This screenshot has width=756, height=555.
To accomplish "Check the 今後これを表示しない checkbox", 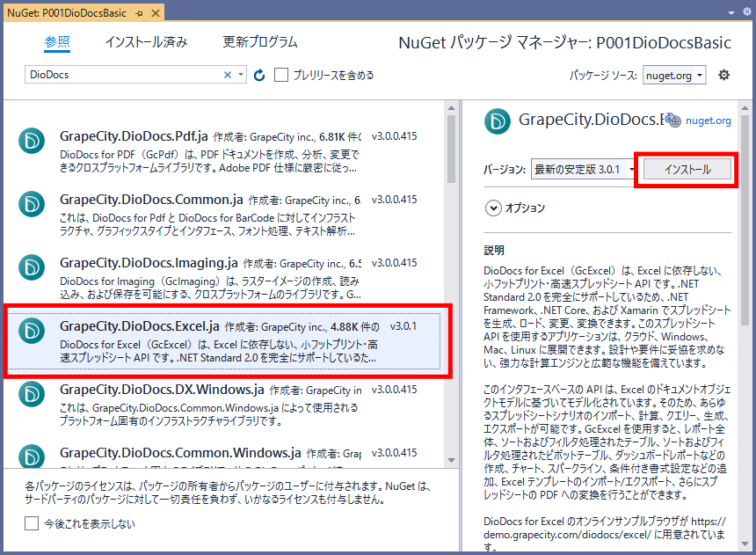I will click(x=32, y=523).
